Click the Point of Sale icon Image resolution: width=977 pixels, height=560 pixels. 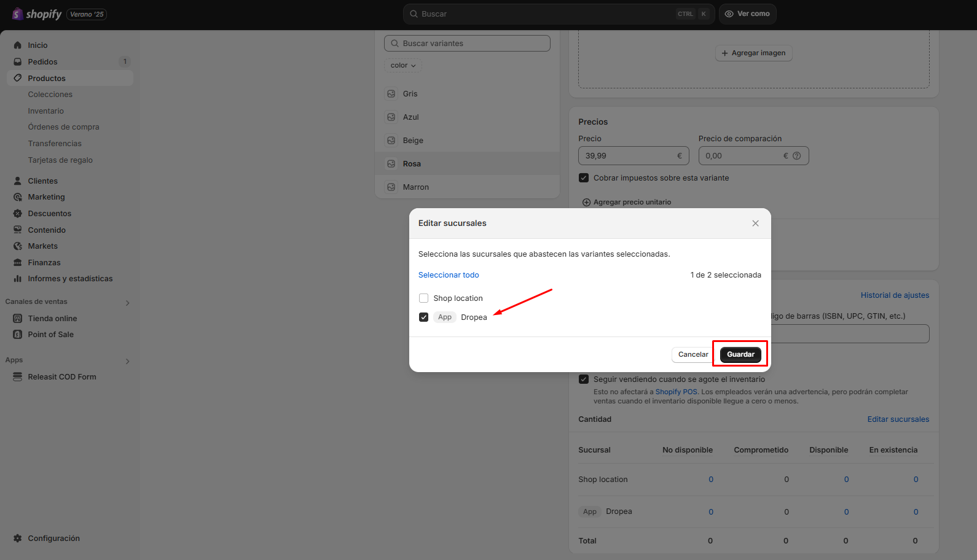coord(18,335)
